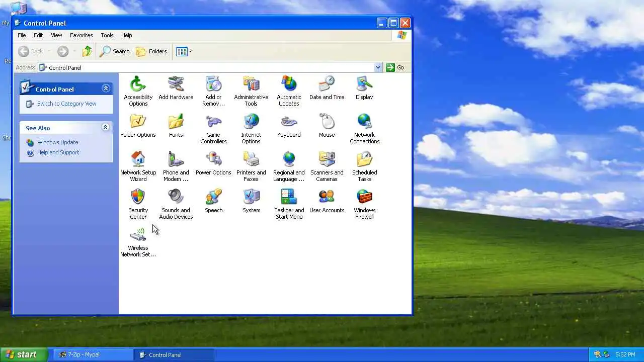Image resolution: width=644 pixels, height=362 pixels.
Task: Select the Automatic Updates icon
Action: click(x=289, y=91)
